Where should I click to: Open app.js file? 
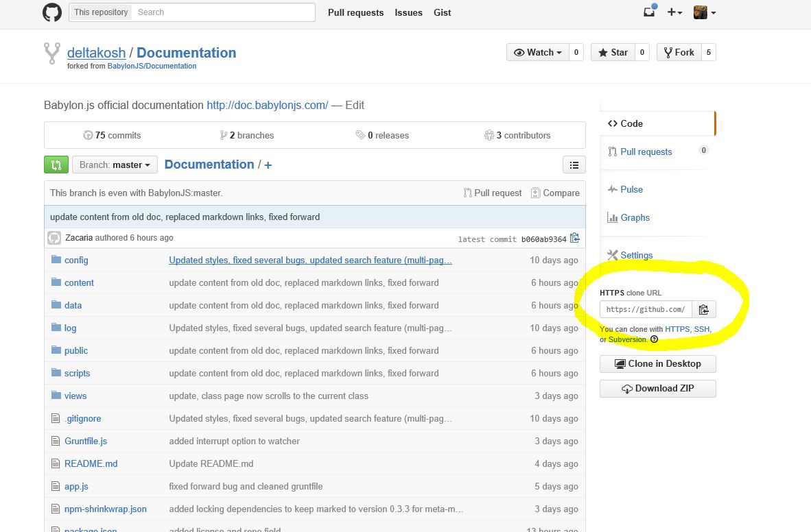tap(77, 487)
